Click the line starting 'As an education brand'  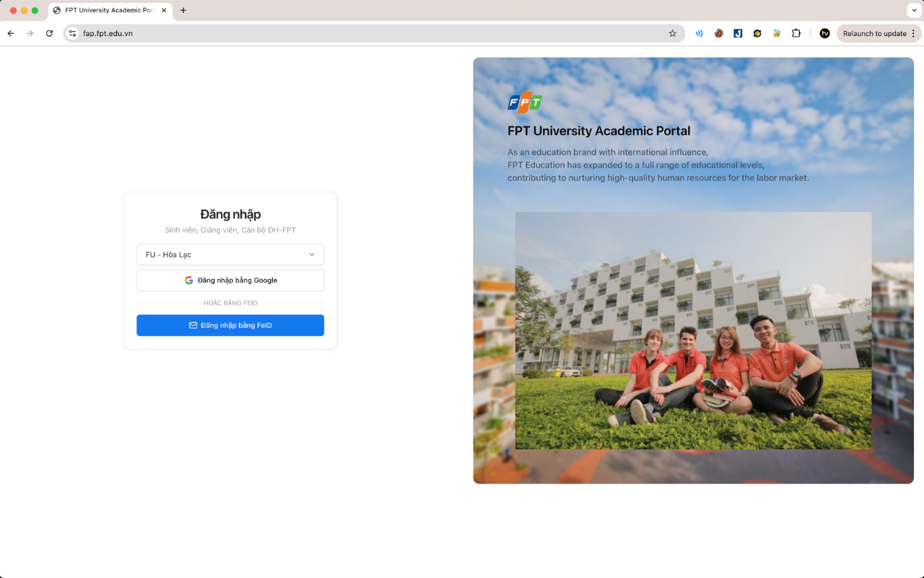tap(608, 152)
